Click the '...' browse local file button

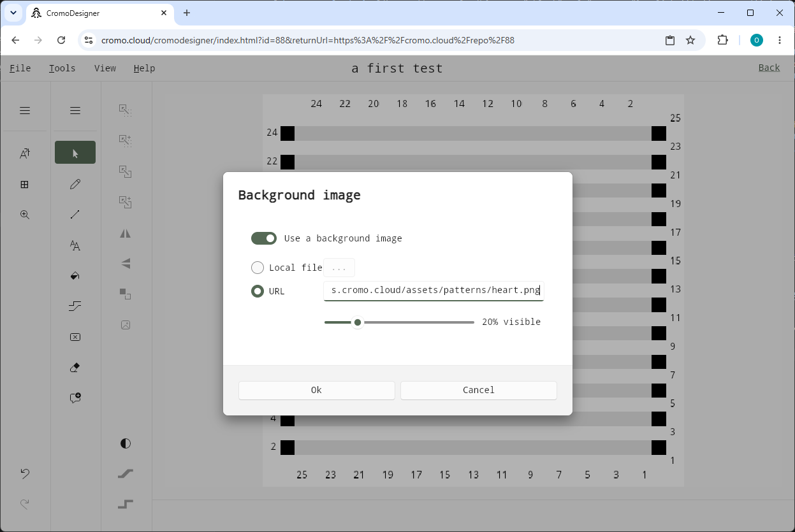(x=339, y=268)
